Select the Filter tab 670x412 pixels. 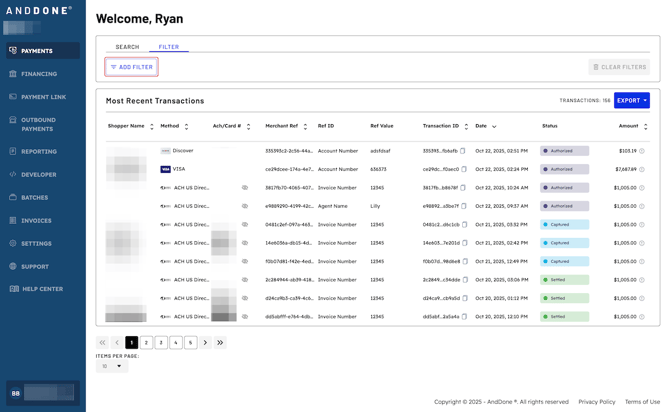coord(168,47)
